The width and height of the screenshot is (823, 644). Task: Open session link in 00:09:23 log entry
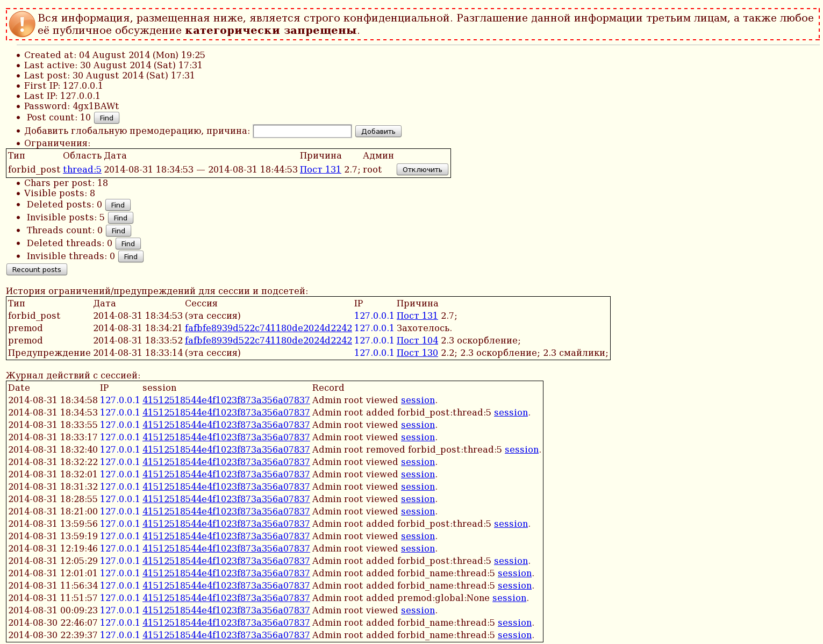[x=418, y=610]
